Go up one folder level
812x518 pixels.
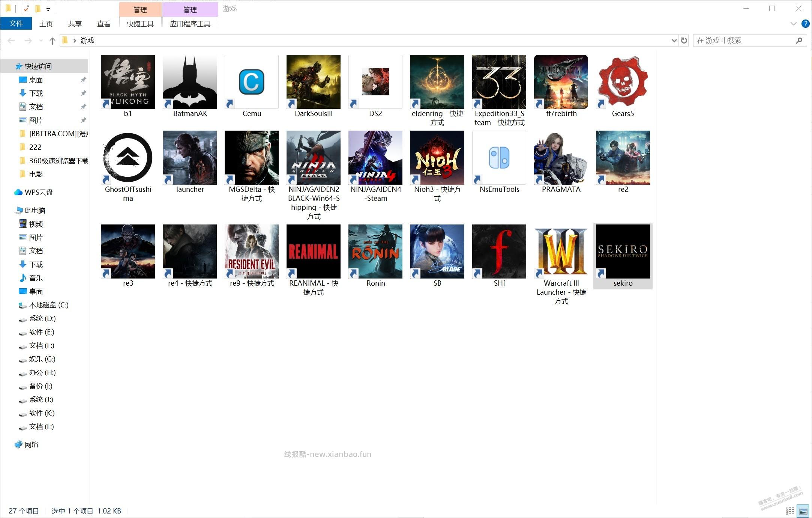tap(53, 41)
